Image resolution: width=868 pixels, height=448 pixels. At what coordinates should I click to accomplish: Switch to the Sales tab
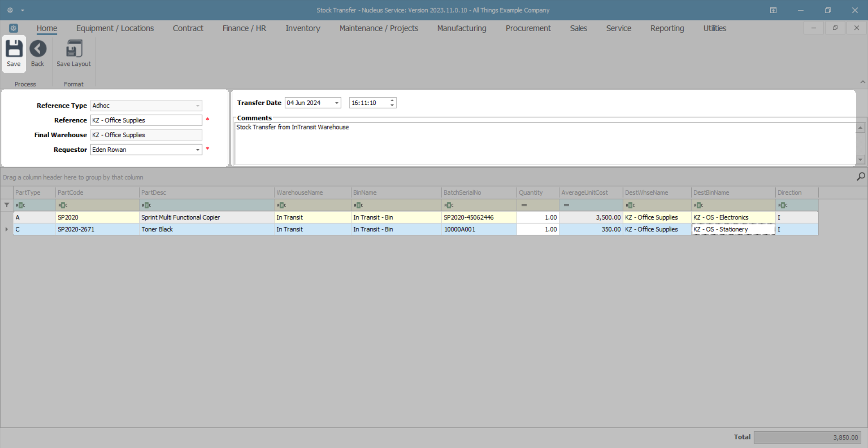[579, 28]
